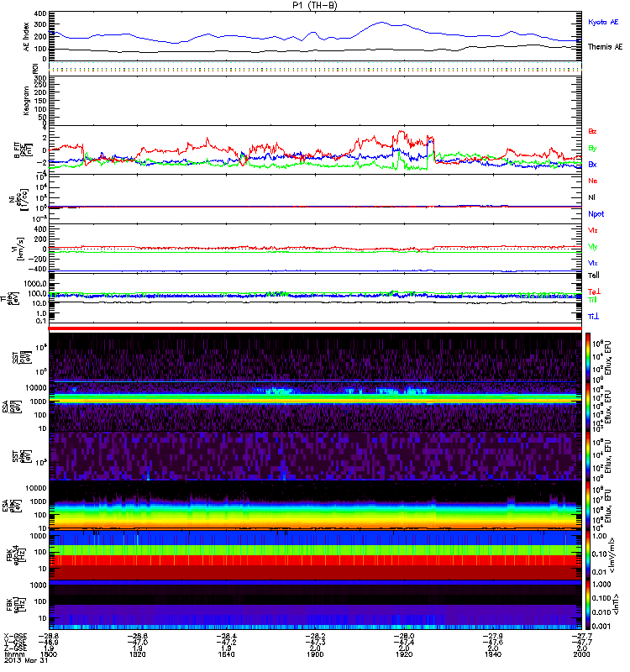Select the blue "Kyoto AE" legend label
This screenshot has height=672, width=630.
[603, 22]
